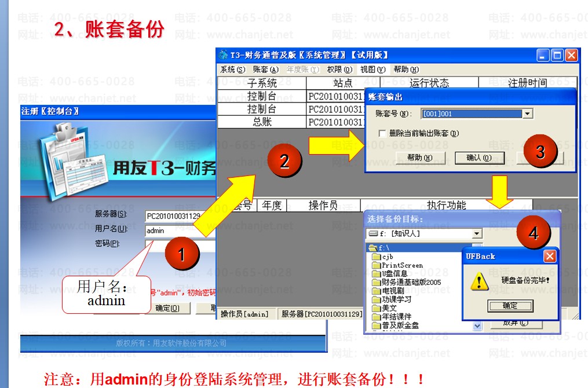Close the T3 系统管理 window
588x388 pixels.
(x=572, y=56)
